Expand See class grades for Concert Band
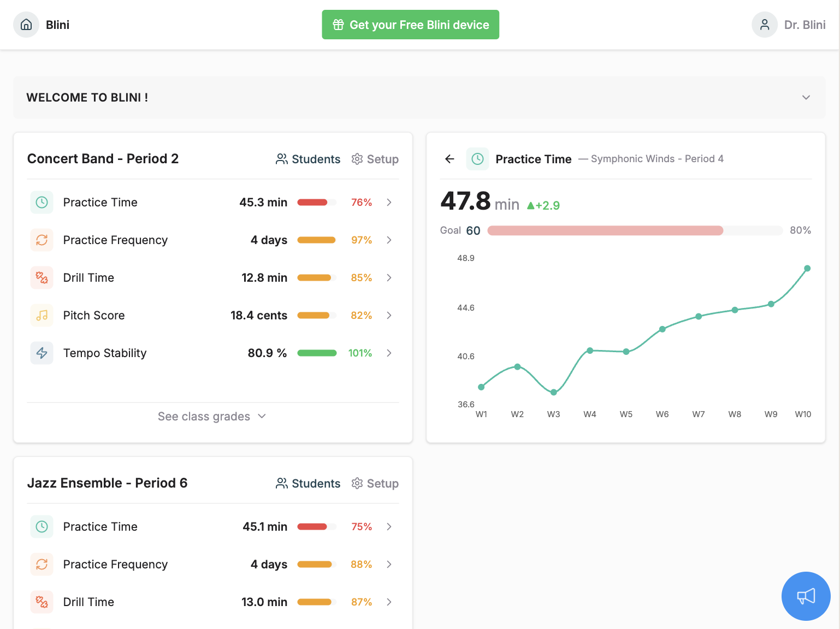 (212, 416)
